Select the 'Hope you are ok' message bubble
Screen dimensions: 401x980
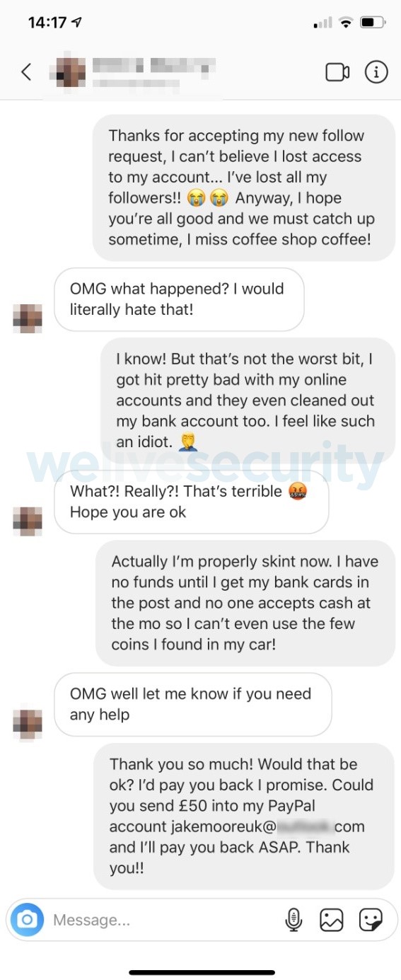tap(192, 502)
